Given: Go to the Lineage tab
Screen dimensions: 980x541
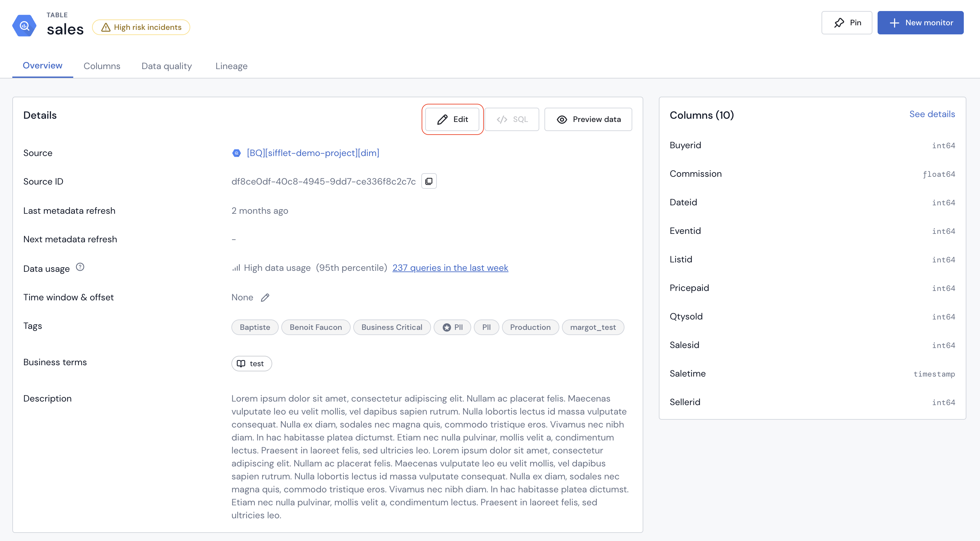Looking at the screenshot, I should tap(231, 66).
